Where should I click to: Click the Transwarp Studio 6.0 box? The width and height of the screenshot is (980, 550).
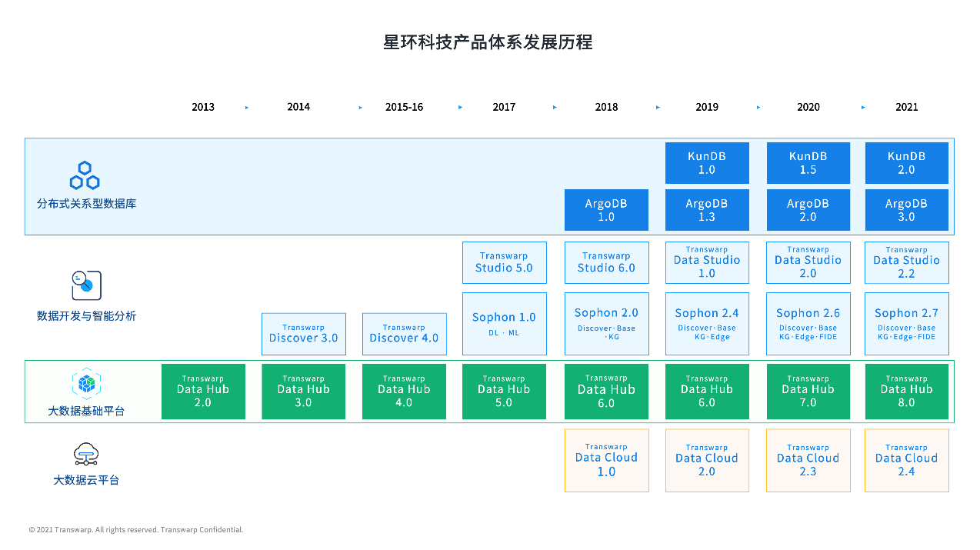pyautogui.click(x=606, y=262)
